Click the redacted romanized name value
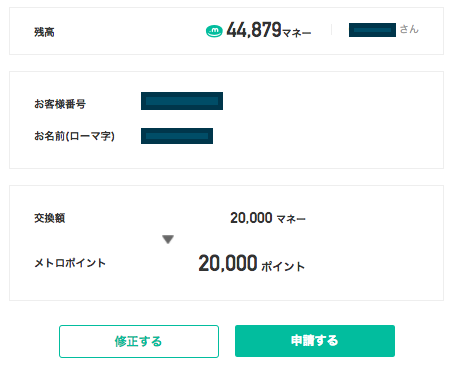 [x=177, y=136]
